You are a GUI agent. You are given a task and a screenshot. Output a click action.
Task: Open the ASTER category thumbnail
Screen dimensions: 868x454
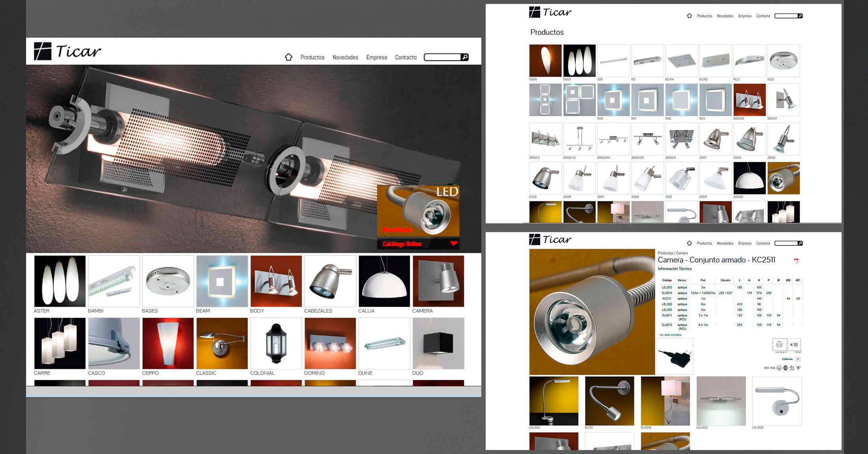point(60,281)
